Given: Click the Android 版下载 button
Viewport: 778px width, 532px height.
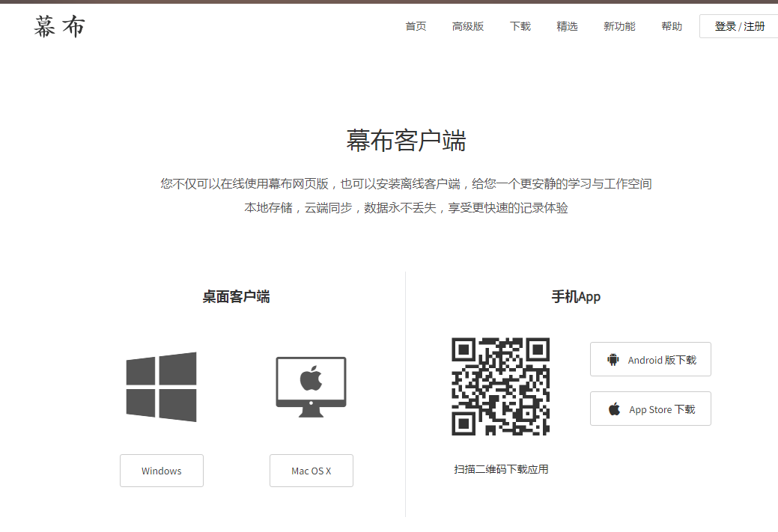Looking at the screenshot, I should (x=650, y=359).
